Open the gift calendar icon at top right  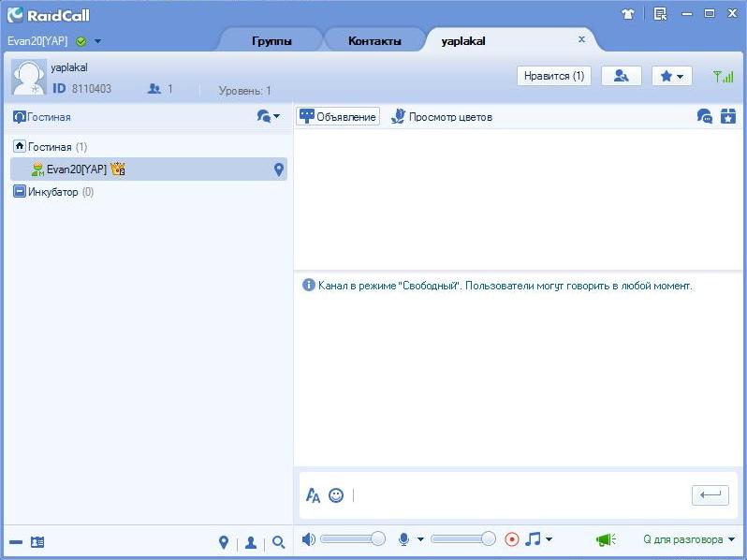pos(728,116)
